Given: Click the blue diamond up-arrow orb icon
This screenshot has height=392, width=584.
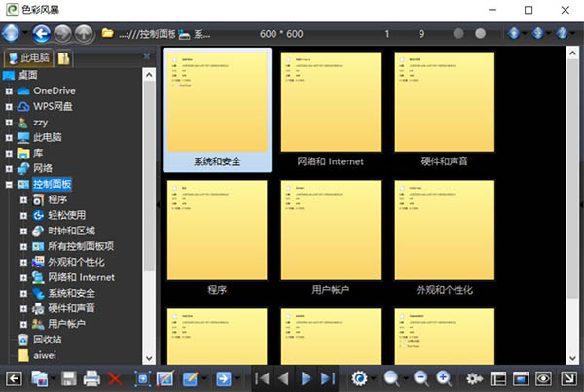Looking at the screenshot, I should 514,33.
